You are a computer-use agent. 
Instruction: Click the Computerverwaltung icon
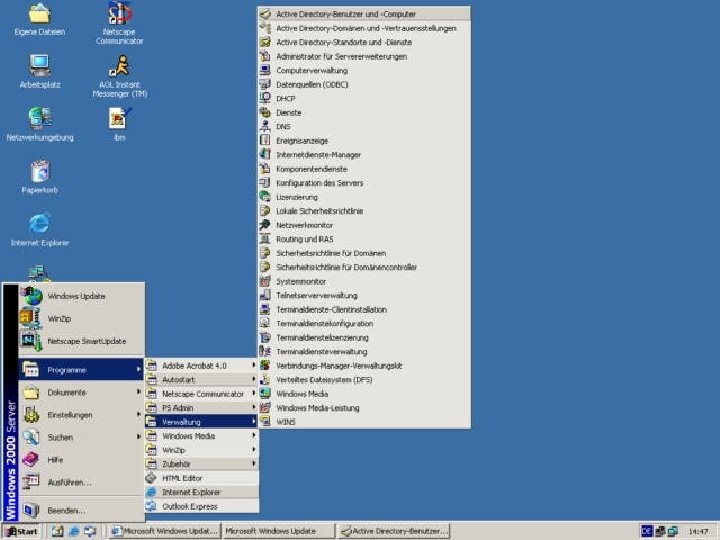[x=265, y=70]
